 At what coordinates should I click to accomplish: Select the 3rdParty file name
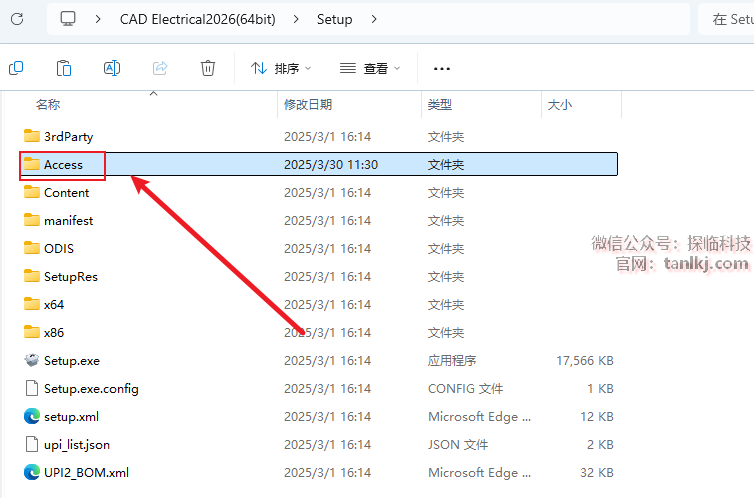click(68, 137)
